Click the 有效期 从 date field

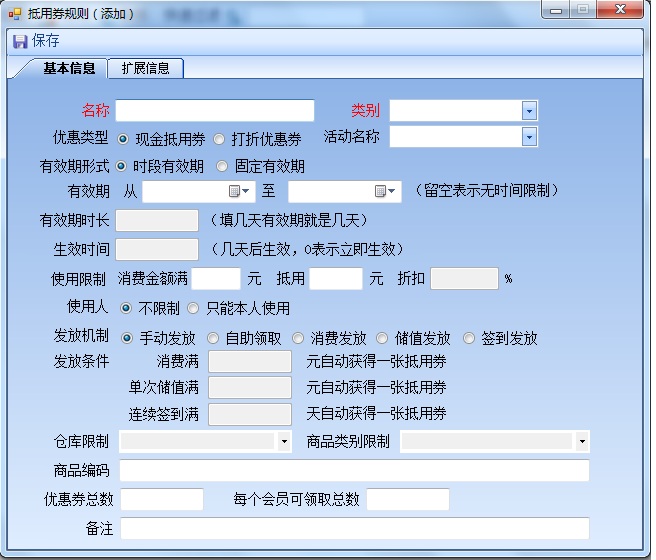[x=199, y=192]
